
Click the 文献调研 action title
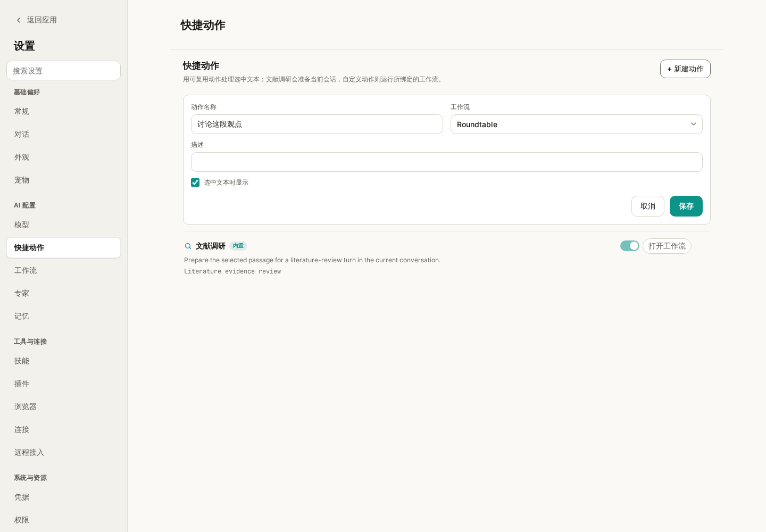point(211,246)
